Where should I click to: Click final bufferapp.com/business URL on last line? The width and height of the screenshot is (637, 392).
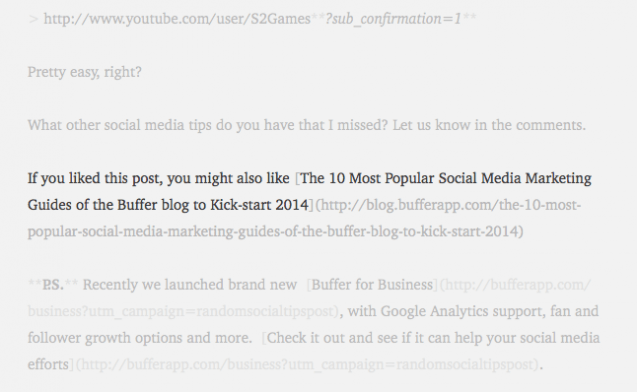tap(307, 364)
